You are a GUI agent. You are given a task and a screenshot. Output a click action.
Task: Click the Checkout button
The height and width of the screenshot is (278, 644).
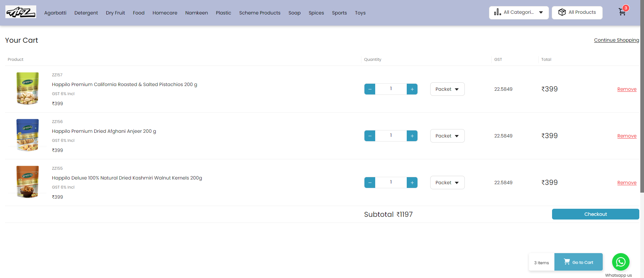pos(596,214)
